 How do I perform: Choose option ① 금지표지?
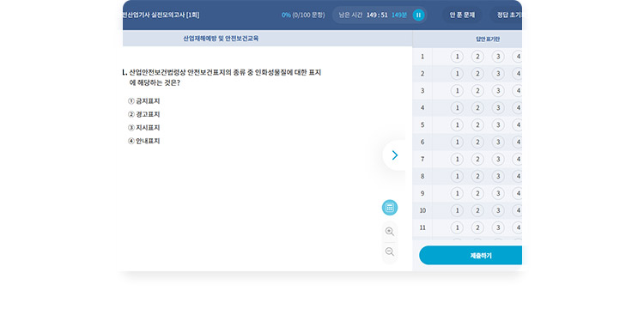(x=143, y=101)
